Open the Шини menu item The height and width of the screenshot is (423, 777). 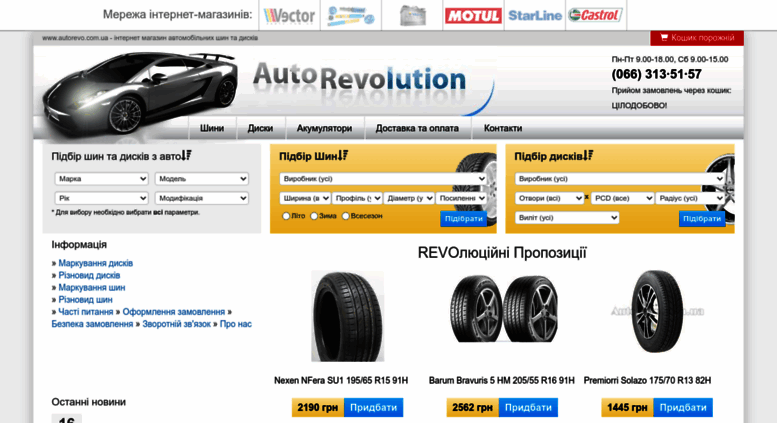(x=212, y=128)
